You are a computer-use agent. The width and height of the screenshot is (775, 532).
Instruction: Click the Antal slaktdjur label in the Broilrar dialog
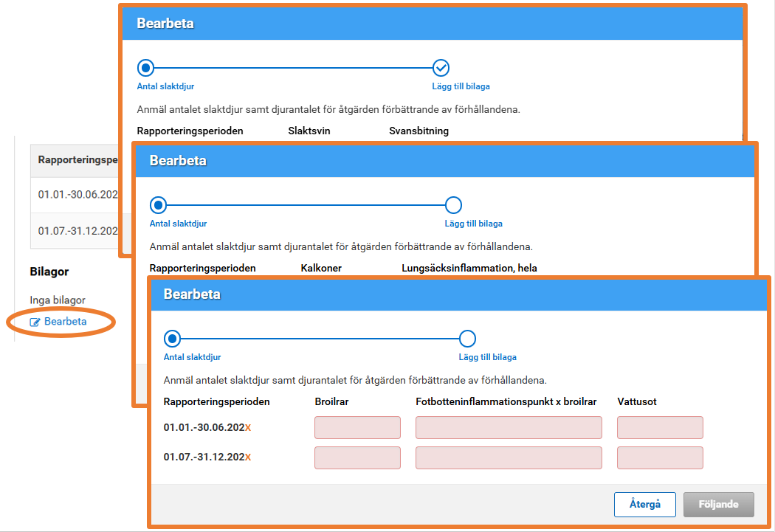[192, 357]
